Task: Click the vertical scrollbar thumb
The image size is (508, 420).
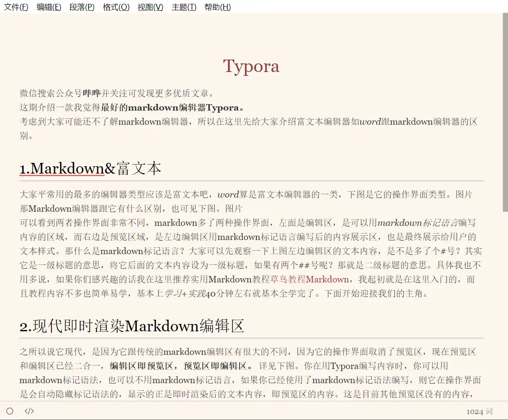Action: click(505, 112)
